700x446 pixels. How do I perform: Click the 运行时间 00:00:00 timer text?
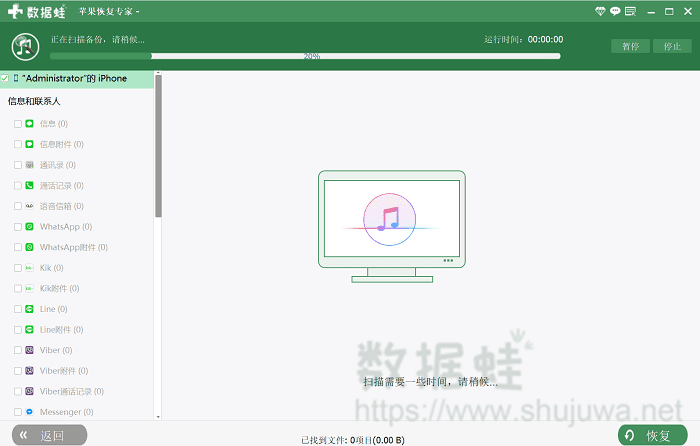point(524,39)
